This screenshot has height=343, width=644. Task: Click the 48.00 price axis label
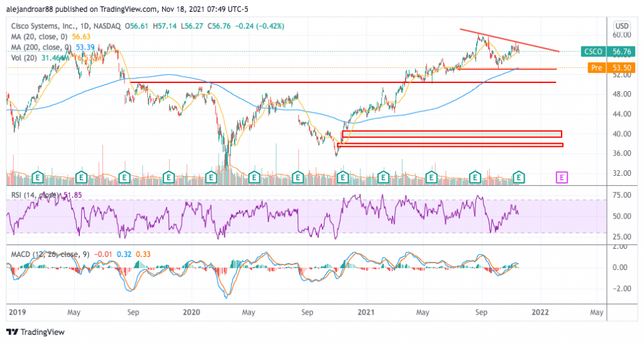pos(621,94)
